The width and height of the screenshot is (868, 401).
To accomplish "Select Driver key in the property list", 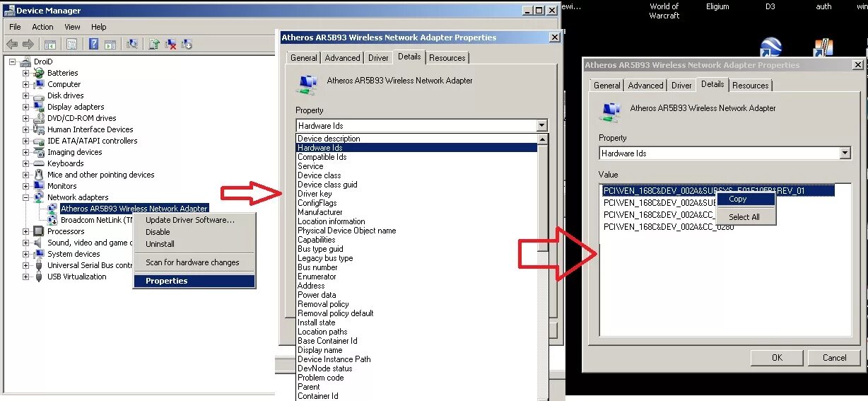I will tap(417, 194).
